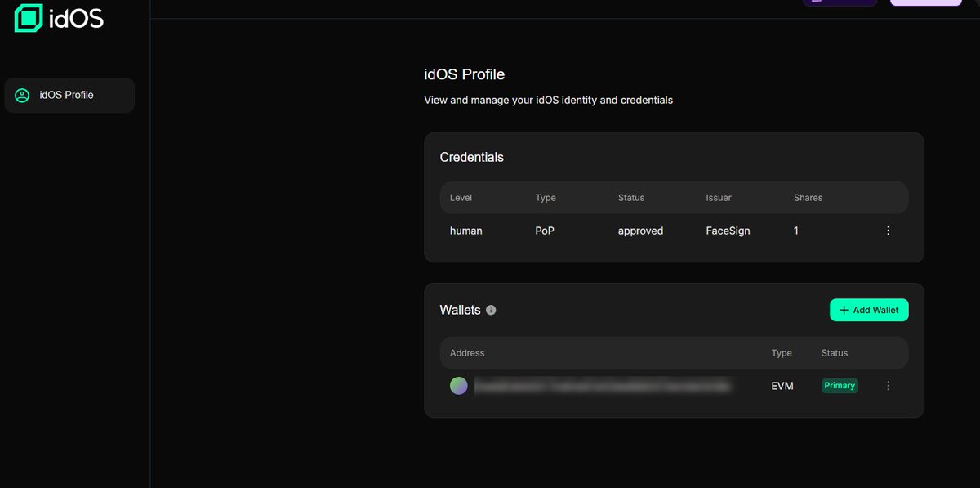Click the Level column header
980x488 pixels.
point(461,198)
